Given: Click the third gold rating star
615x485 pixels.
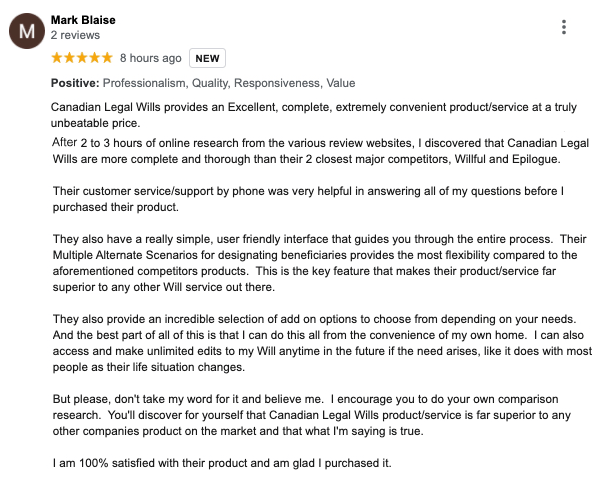Looking at the screenshot, I should click(82, 58).
